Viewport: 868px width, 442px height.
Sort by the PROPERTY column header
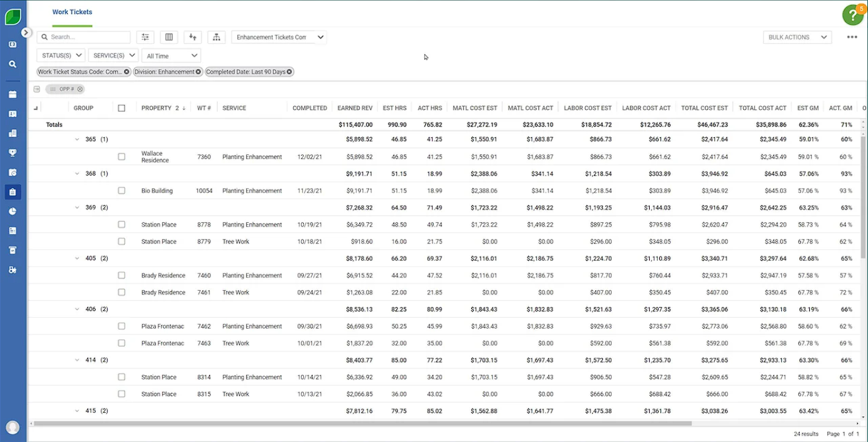click(x=156, y=108)
